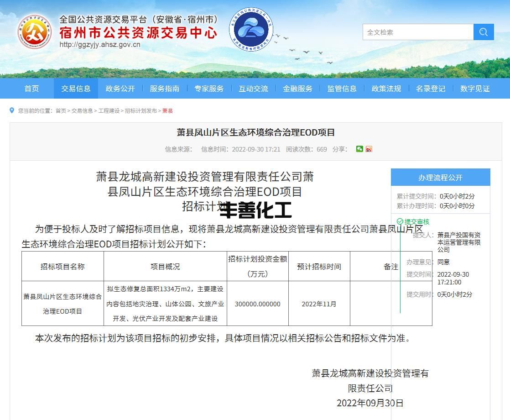Click the submitter 萧县产投国有资本运营管理有限公司

point(459,242)
